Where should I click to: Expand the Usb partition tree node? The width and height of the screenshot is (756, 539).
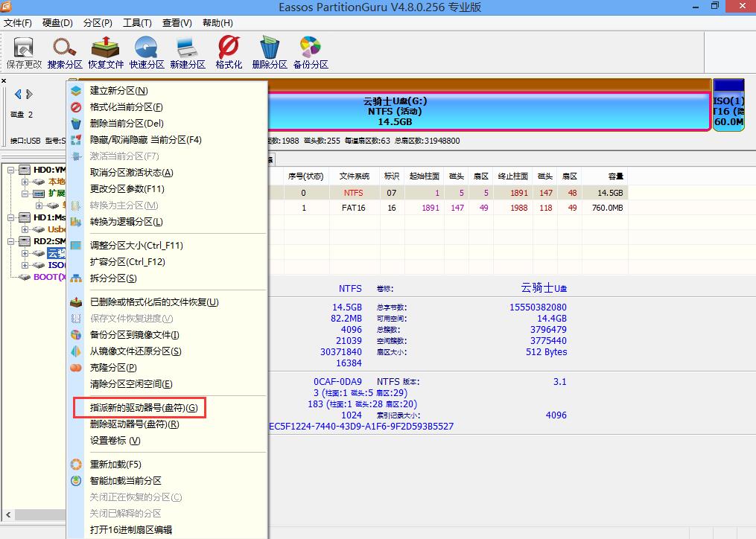coord(25,229)
